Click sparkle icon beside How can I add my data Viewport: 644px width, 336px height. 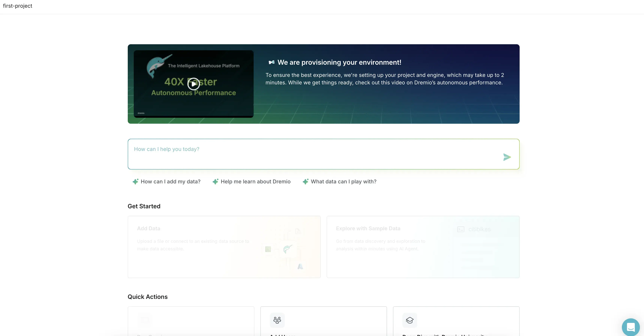point(135,181)
